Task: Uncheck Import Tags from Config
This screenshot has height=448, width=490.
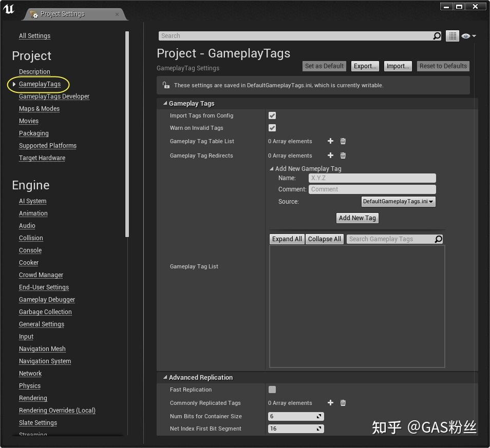Action: click(x=272, y=115)
